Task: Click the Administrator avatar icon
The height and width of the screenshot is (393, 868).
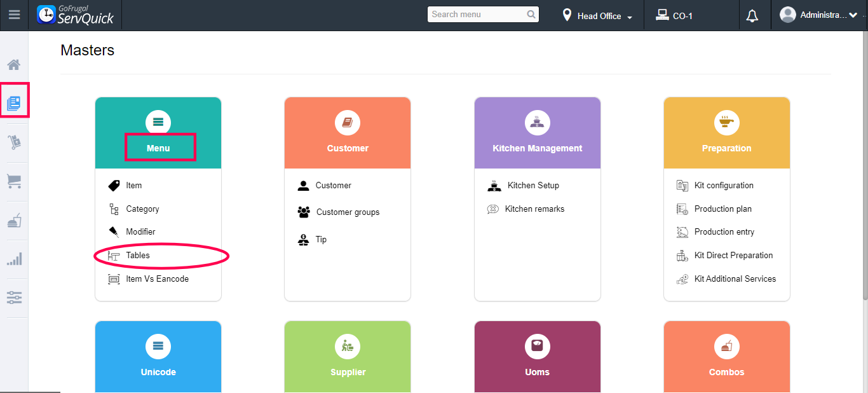Action: point(788,15)
